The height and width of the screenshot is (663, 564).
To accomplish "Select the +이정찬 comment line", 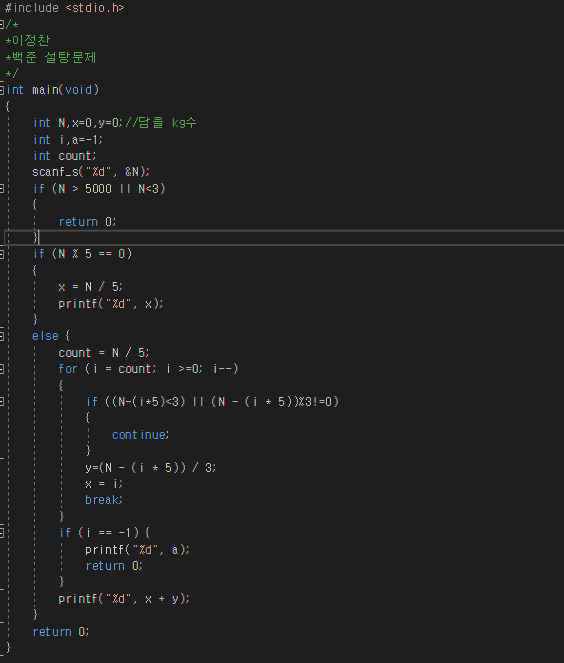I will point(28,41).
